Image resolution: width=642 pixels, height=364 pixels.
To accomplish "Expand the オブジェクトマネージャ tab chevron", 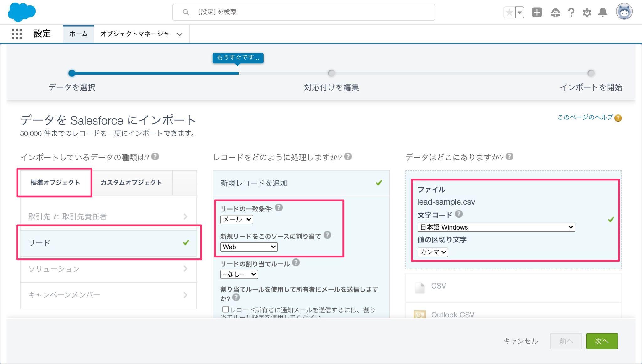I will point(180,34).
